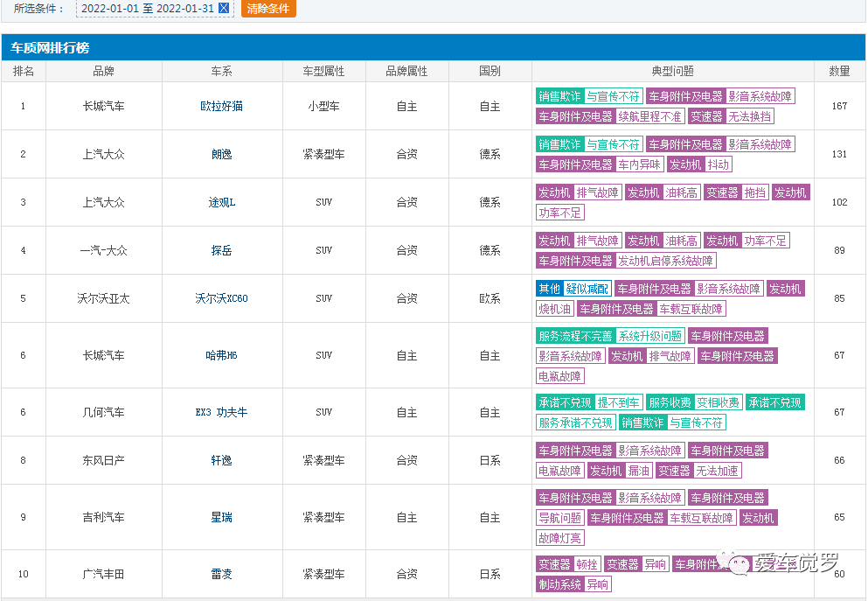
Task: Click the 数量 column header
Action: [x=839, y=71]
